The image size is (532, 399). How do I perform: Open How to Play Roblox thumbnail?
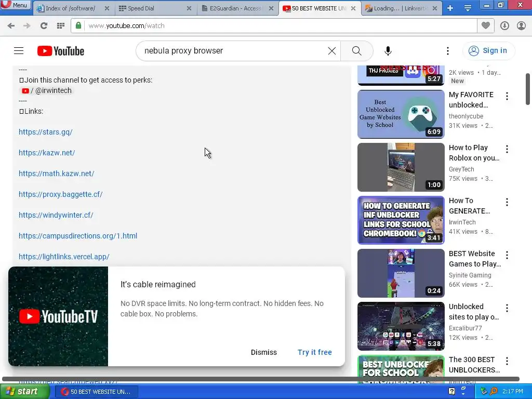(x=401, y=167)
